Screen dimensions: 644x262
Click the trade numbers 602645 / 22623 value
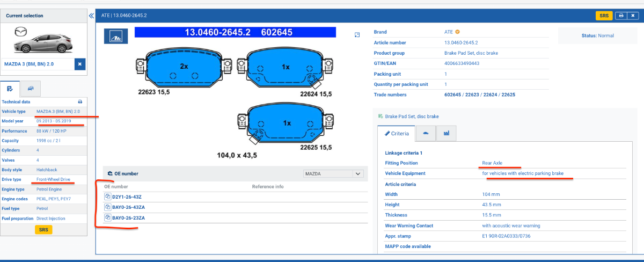[479, 95]
